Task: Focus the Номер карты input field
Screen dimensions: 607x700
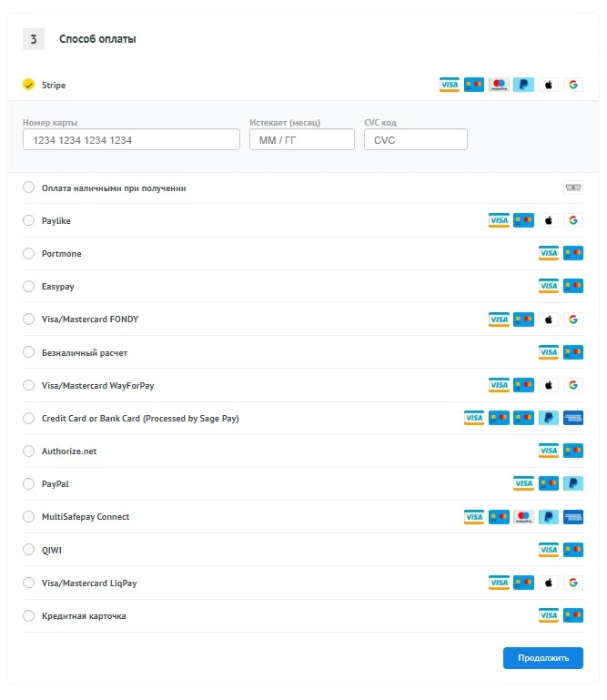Action: point(131,140)
